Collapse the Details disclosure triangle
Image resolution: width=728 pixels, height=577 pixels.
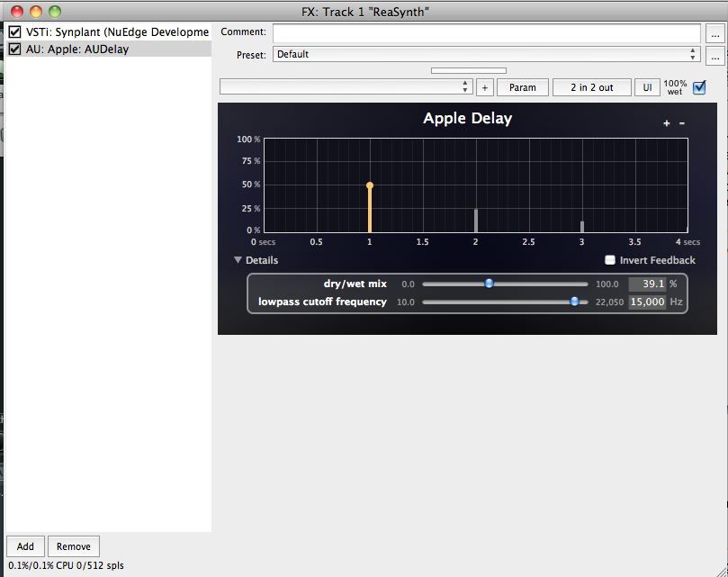pos(238,260)
